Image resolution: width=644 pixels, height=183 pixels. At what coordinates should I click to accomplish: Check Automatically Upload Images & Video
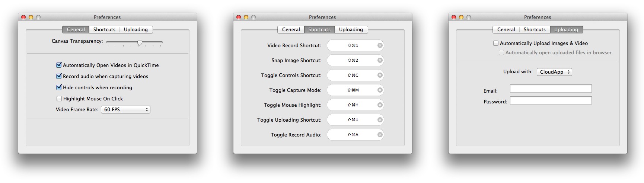click(x=496, y=43)
